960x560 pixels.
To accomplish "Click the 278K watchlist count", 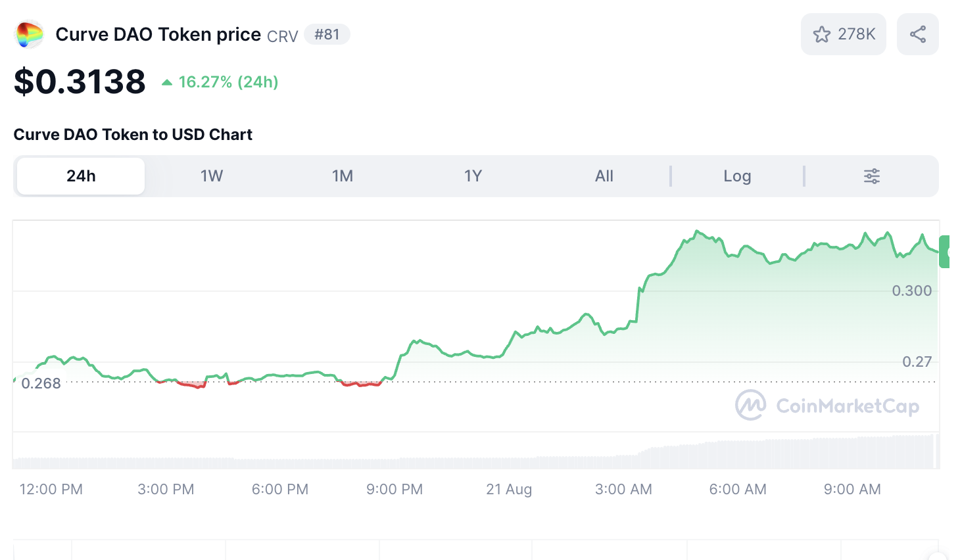I will pyautogui.click(x=857, y=34).
